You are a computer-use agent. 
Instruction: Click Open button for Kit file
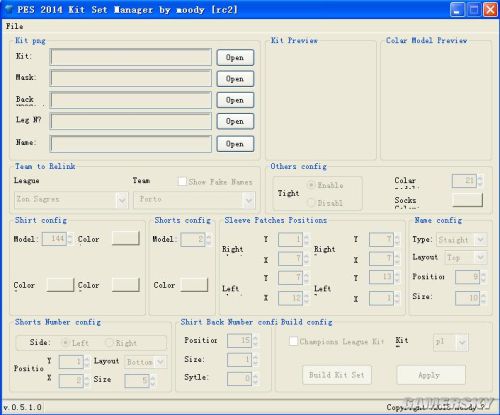coord(235,57)
